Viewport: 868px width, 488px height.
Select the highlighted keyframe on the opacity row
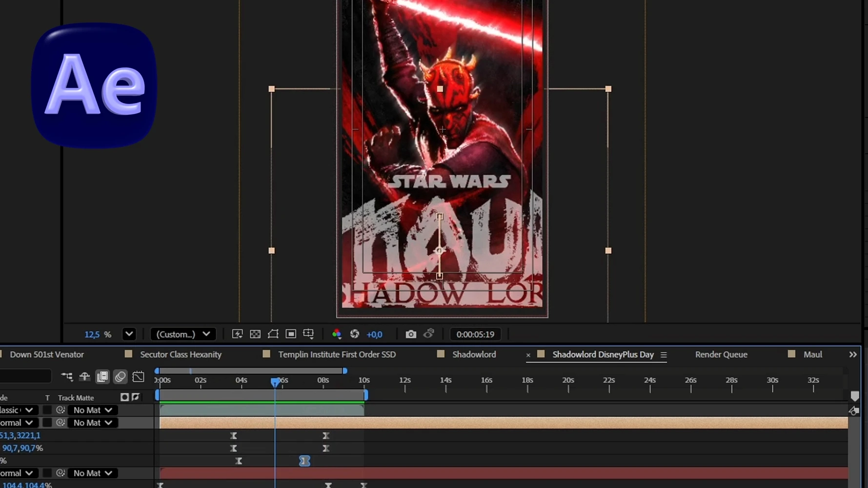point(304,461)
